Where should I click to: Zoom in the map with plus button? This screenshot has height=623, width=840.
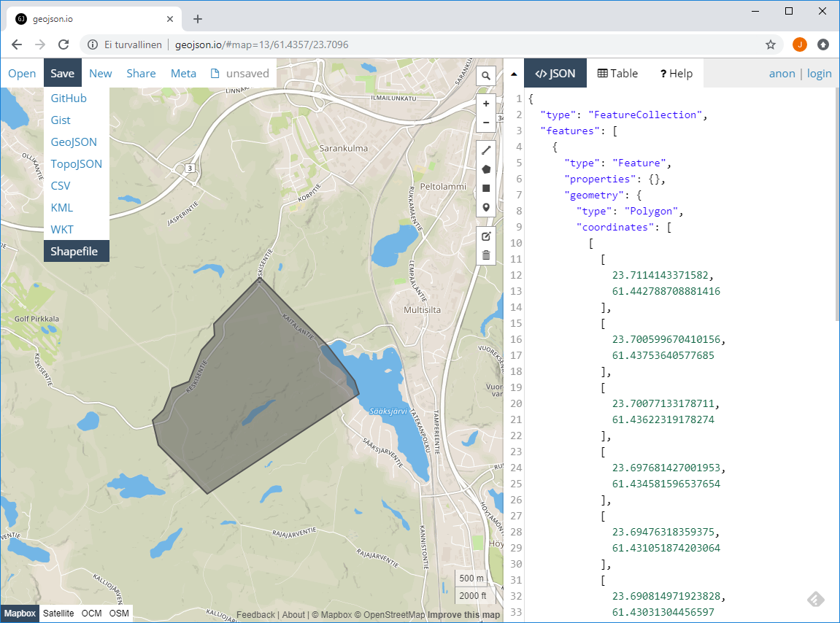tap(486, 104)
